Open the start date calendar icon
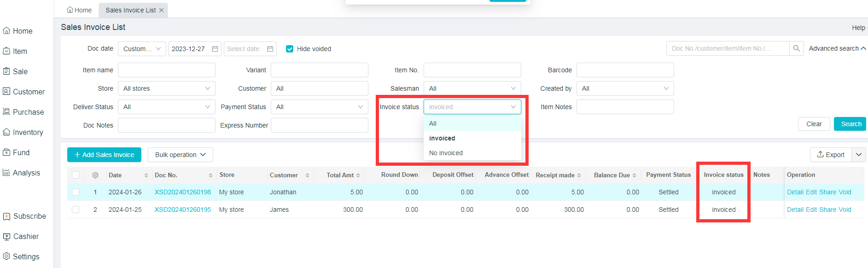The image size is (868, 268). pos(215,49)
